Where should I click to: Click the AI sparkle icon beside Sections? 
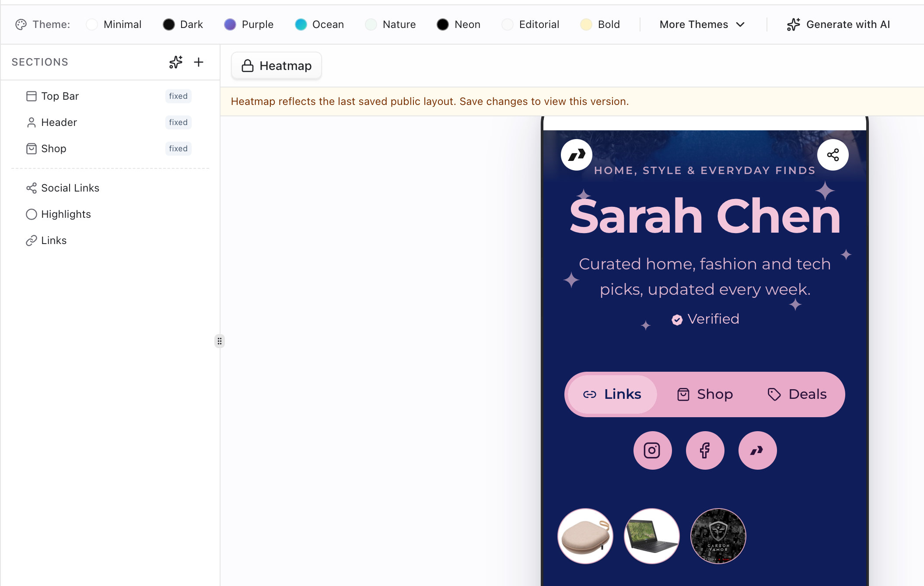pos(176,62)
